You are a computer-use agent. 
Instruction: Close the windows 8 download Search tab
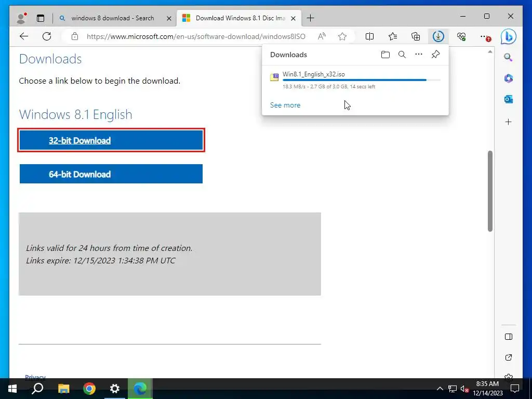pos(169,18)
